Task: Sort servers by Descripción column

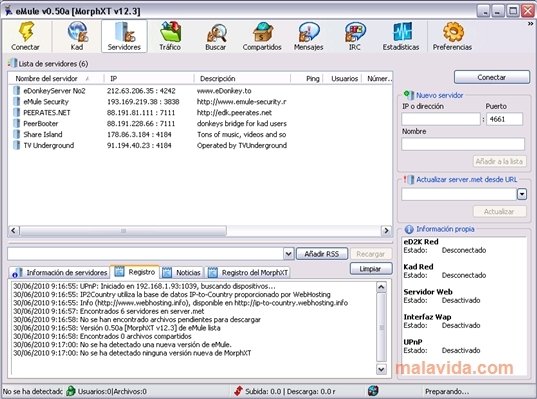Action: (242, 78)
